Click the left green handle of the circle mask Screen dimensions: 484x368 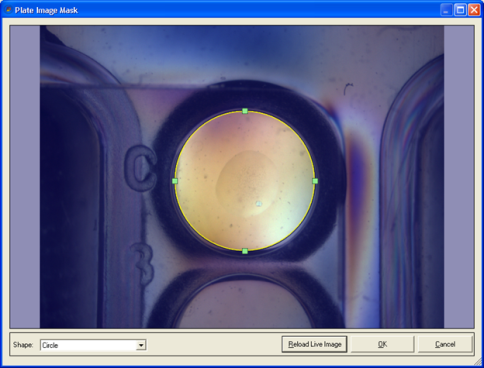click(175, 181)
